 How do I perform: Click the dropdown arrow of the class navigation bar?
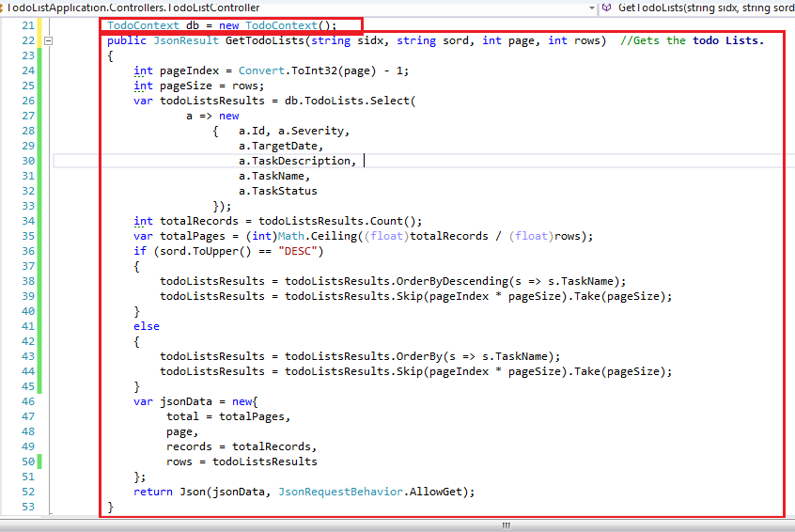(592, 8)
